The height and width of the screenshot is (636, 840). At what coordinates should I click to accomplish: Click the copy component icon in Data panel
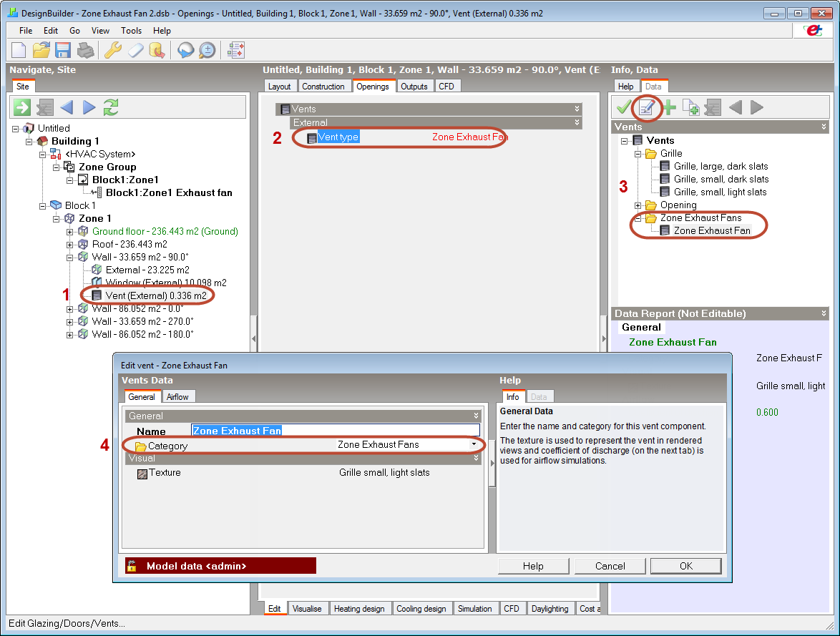click(x=690, y=107)
